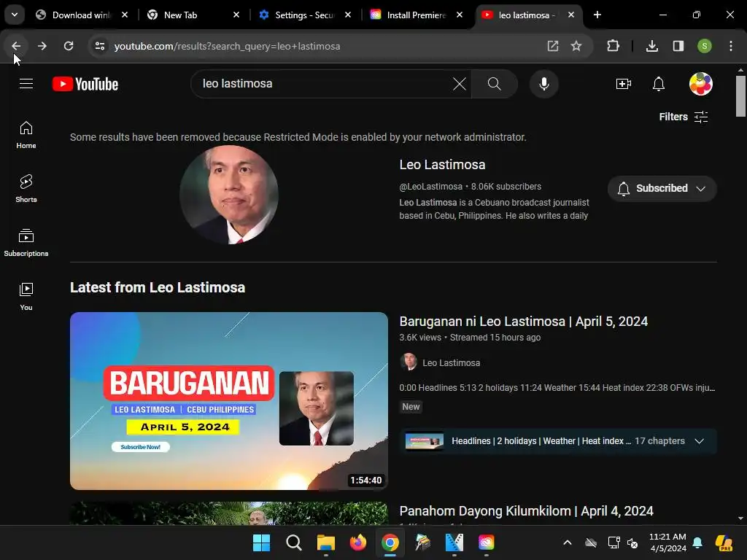Open the taskbar clock and date
Image resolution: width=747 pixels, height=560 pixels.
click(x=667, y=542)
